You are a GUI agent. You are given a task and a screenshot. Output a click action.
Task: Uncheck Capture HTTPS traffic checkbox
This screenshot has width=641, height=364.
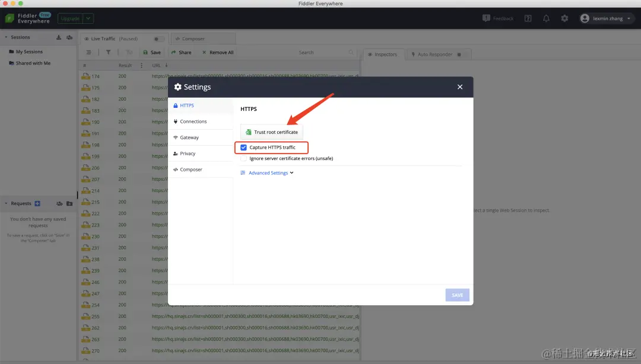pyautogui.click(x=244, y=148)
